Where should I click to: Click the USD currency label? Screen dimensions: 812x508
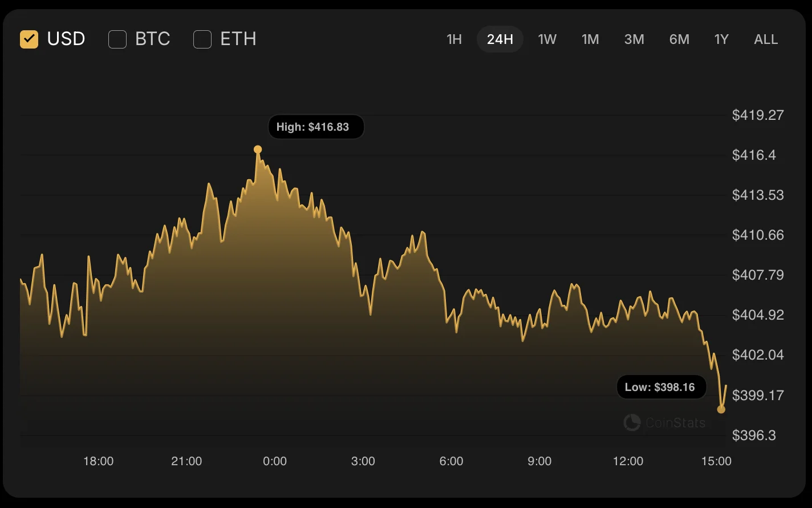coord(66,39)
